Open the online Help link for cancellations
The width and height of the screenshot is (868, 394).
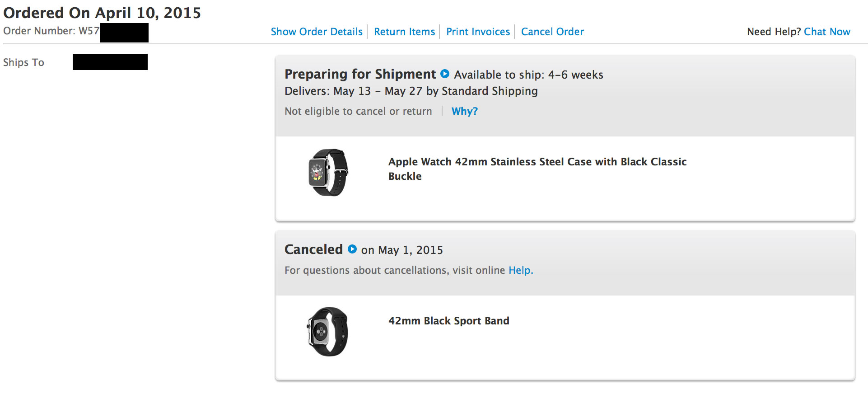[520, 270]
